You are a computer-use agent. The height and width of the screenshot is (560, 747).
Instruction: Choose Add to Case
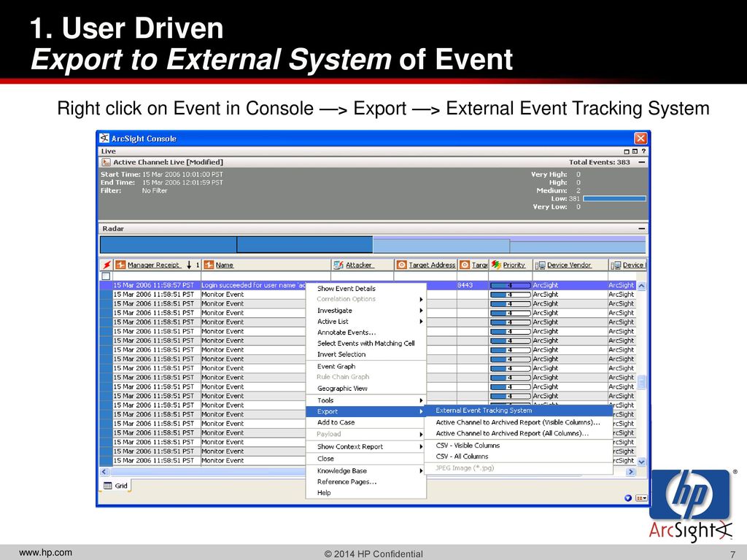tap(365, 422)
